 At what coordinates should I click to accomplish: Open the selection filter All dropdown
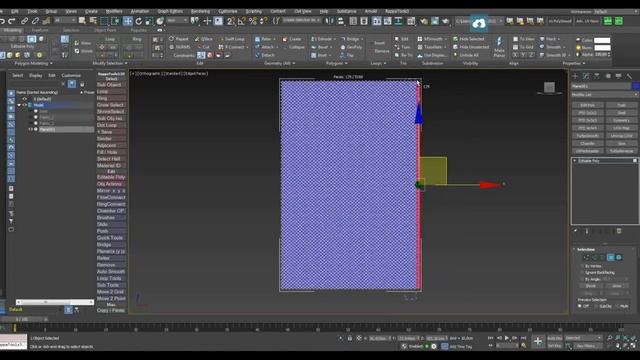click(x=65, y=20)
